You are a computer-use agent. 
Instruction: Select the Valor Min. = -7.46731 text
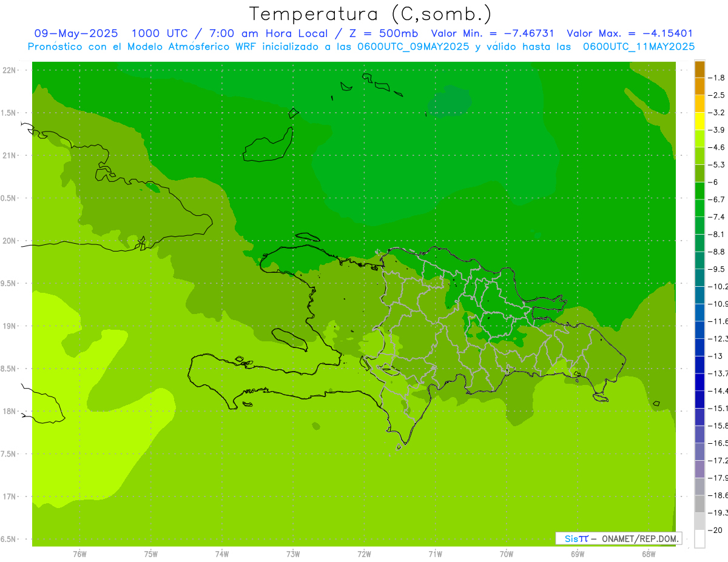(x=493, y=33)
